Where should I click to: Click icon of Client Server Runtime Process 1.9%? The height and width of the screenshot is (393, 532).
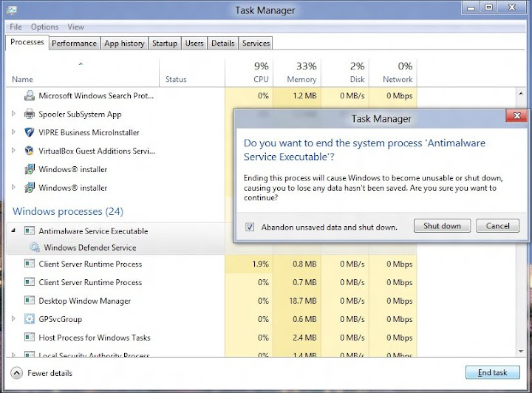(30, 264)
